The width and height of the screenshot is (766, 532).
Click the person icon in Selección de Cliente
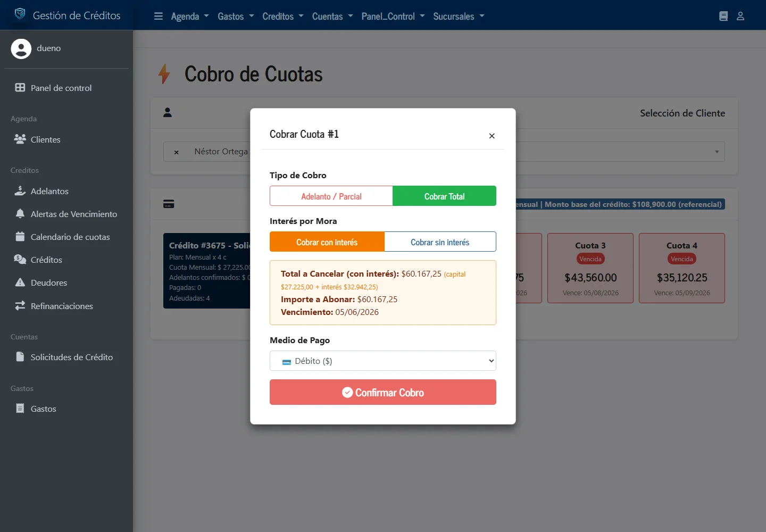(168, 112)
